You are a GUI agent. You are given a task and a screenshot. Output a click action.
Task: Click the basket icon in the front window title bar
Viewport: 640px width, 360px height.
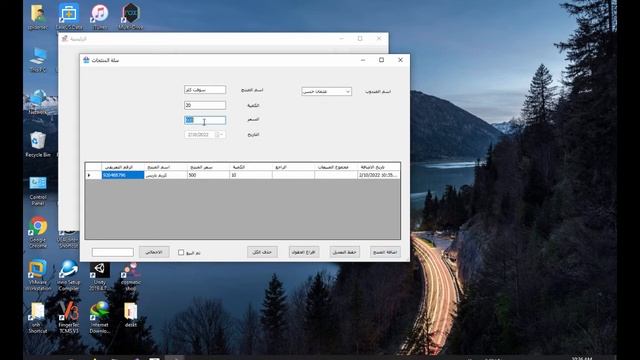click(86, 60)
